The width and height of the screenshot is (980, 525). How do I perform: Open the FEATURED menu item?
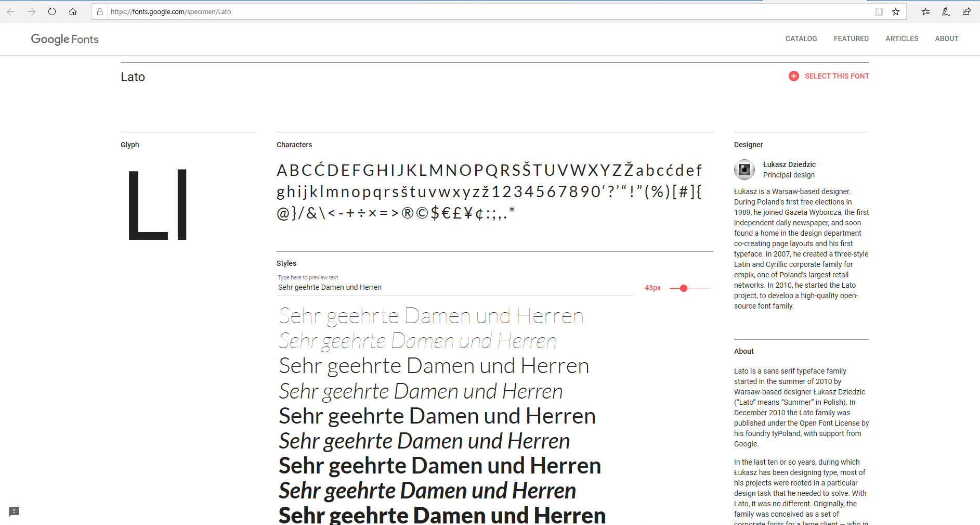(851, 39)
